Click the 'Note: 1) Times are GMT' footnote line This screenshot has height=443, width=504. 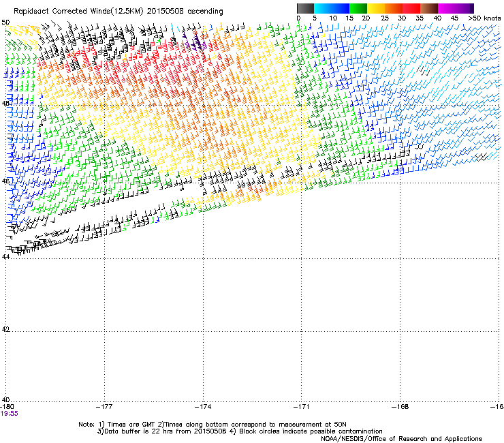click(212, 425)
